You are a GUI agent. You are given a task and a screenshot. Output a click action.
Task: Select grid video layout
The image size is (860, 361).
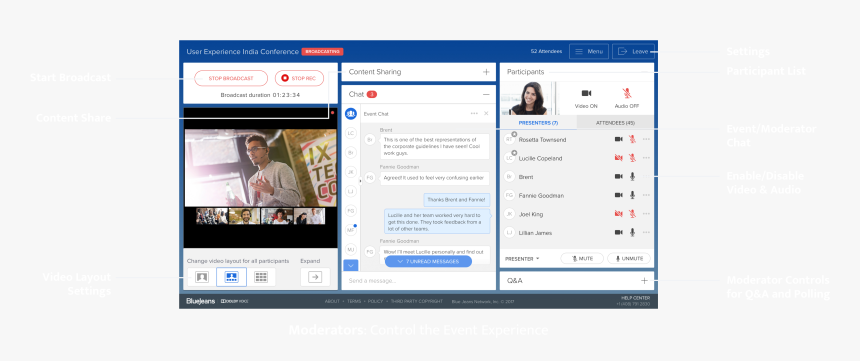coord(261,277)
